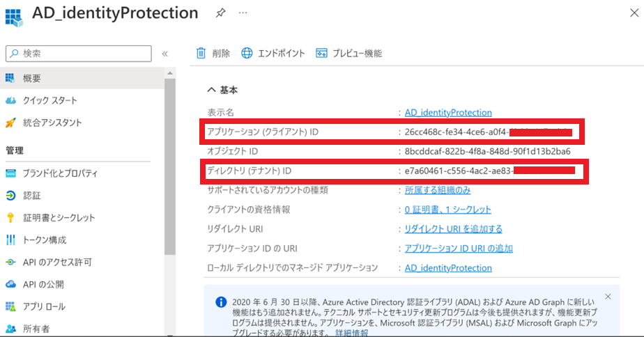The width and height of the screenshot is (644, 337).
Task: Click the sidebar vertical scrollbar thumb
Action: pos(170,166)
